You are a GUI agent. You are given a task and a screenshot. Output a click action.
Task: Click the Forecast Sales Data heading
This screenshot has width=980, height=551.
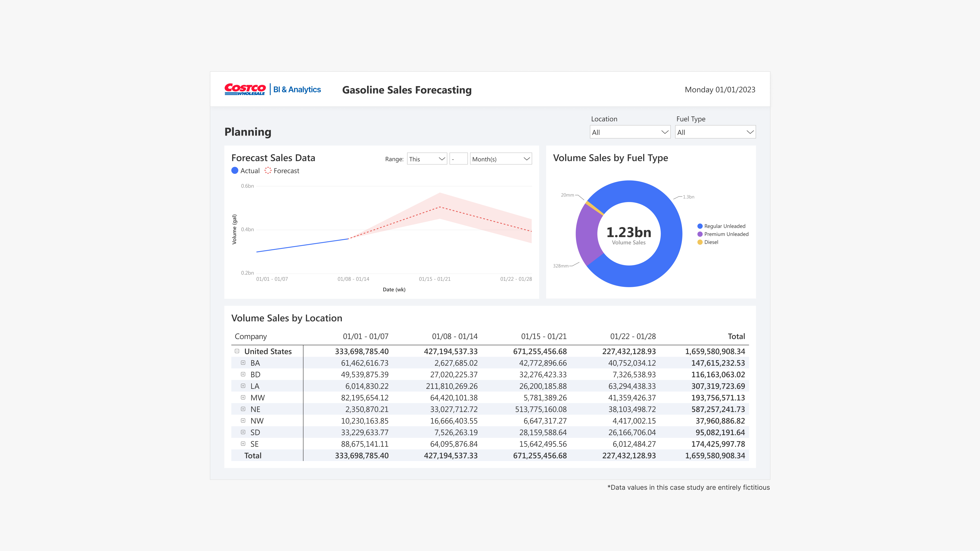[x=273, y=157]
